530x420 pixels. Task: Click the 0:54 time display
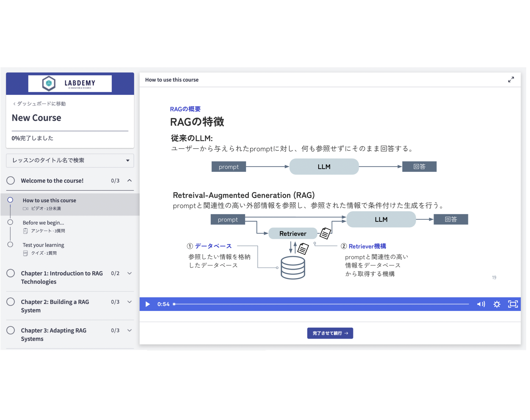(x=163, y=304)
